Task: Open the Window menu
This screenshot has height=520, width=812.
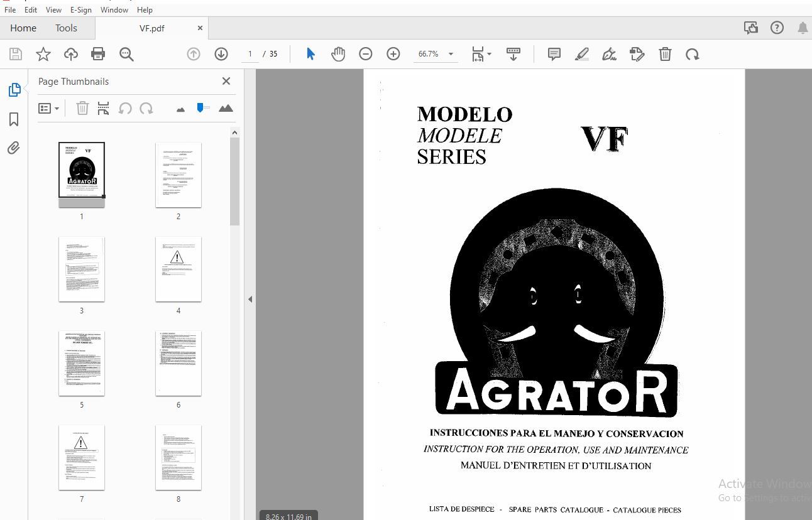Action: tap(114, 10)
